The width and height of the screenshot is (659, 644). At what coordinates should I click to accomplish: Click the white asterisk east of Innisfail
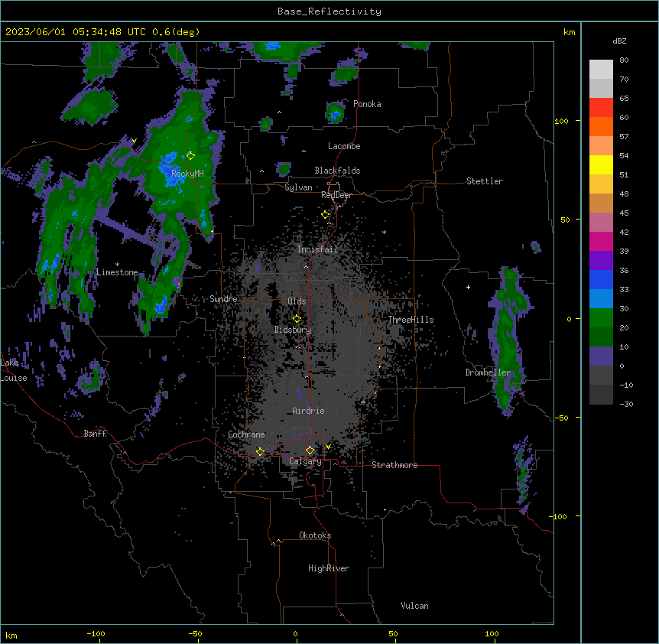384,232
